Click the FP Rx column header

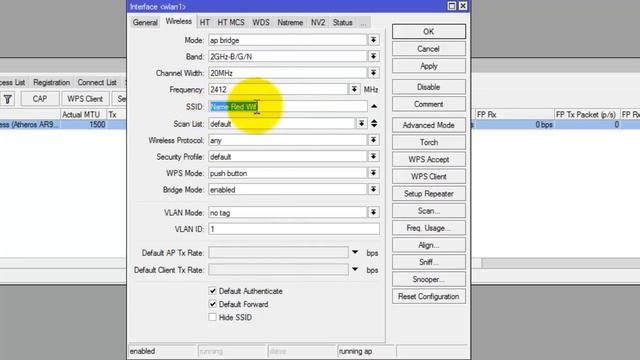pos(514,115)
